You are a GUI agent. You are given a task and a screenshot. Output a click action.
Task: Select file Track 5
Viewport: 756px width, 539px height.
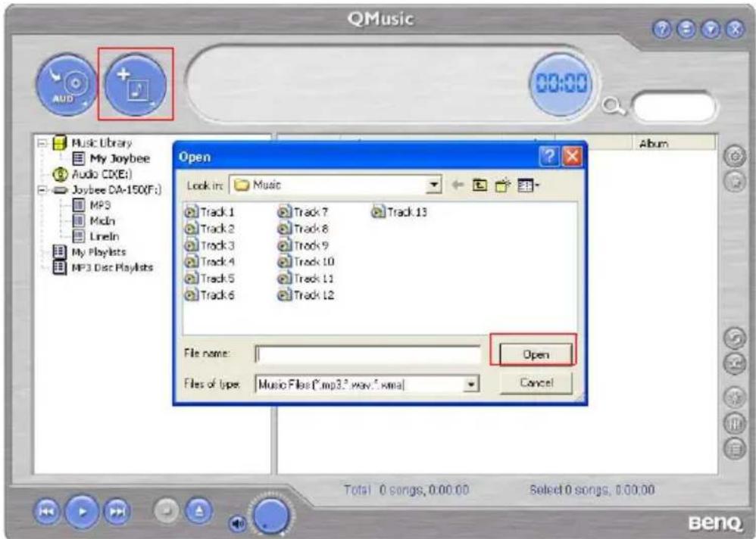[211, 279]
